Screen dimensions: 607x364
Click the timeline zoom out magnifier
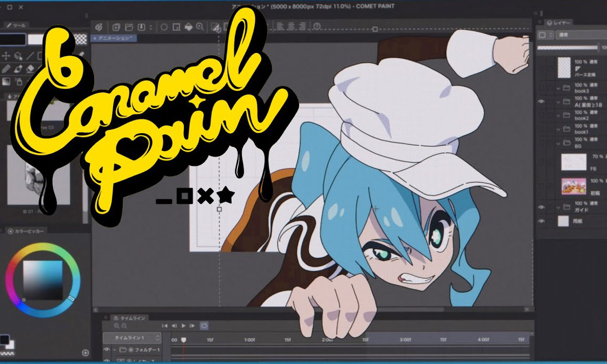coord(124,326)
